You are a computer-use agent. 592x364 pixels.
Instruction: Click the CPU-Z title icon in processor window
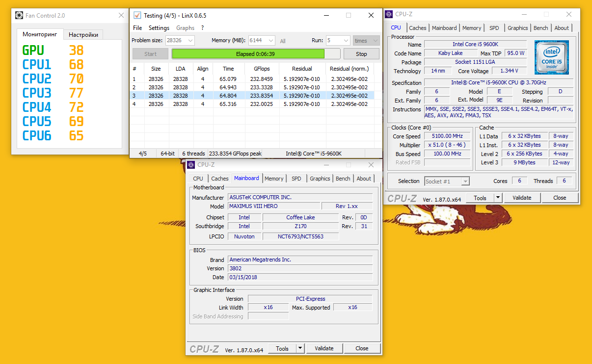(390, 14)
